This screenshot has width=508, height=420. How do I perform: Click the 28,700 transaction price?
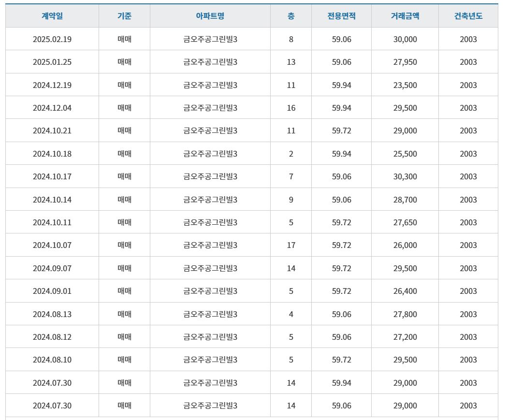tap(405, 200)
